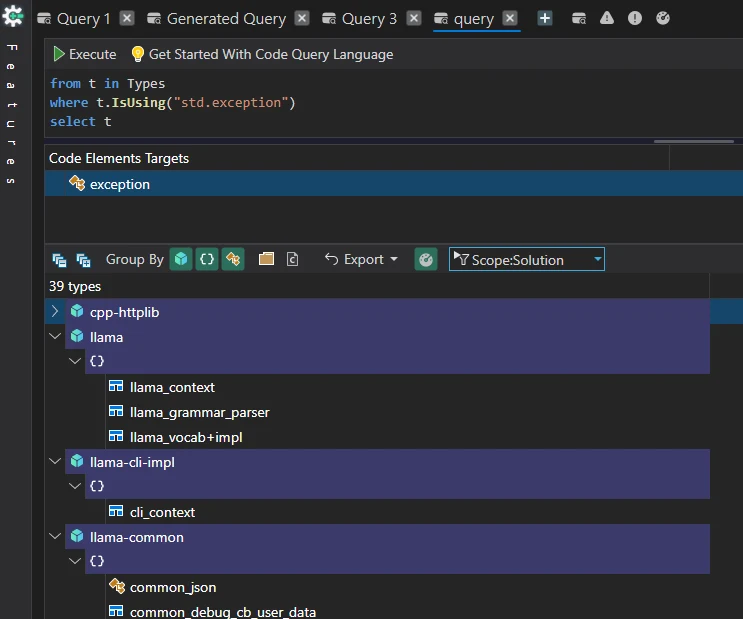743x619 pixels.
Task: Add a new query tab with plus button
Action: point(545,18)
